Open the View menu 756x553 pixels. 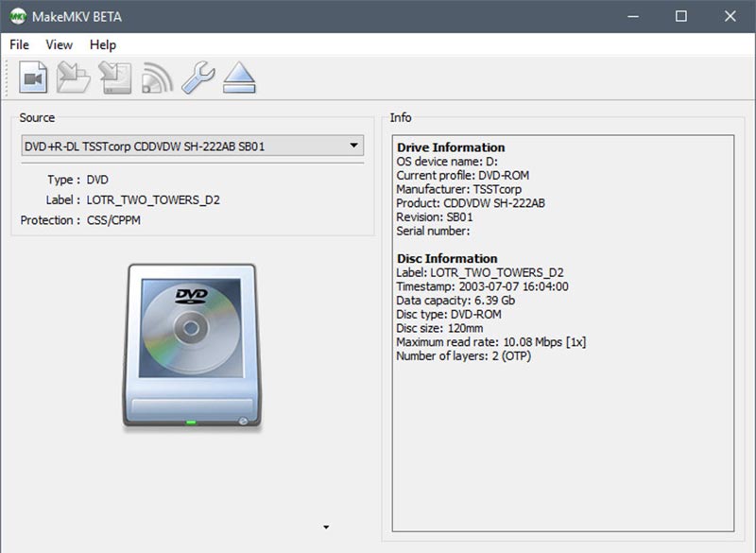point(59,44)
